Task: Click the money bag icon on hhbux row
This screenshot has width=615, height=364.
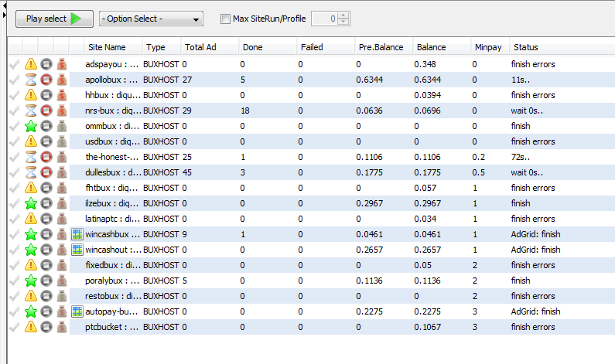Action: pyautogui.click(x=62, y=95)
